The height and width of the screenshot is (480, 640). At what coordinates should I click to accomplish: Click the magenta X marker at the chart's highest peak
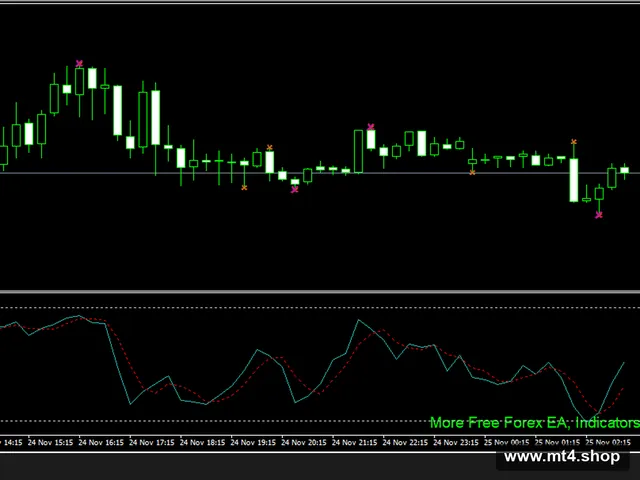(x=79, y=63)
